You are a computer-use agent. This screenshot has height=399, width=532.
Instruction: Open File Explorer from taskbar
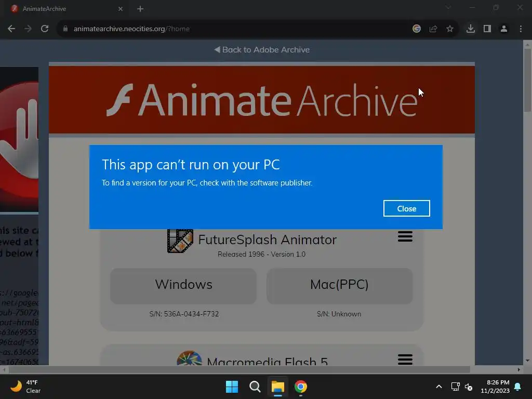[x=277, y=387]
